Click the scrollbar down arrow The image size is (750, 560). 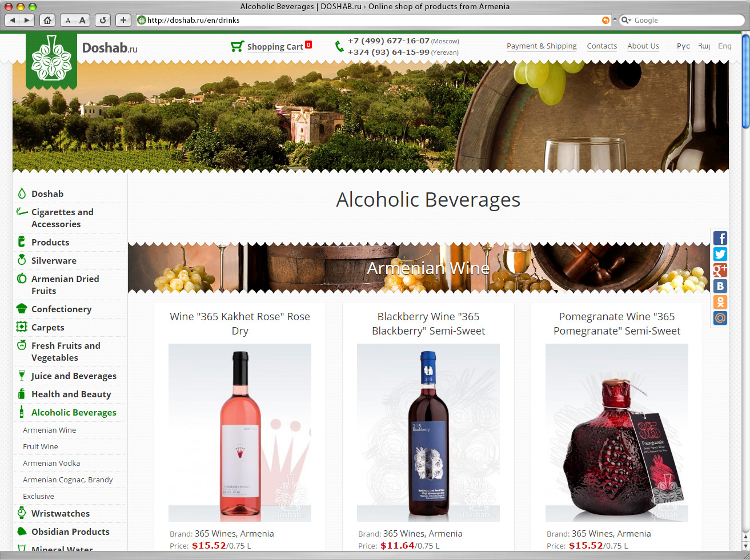pyautogui.click(x=745, y=546)
